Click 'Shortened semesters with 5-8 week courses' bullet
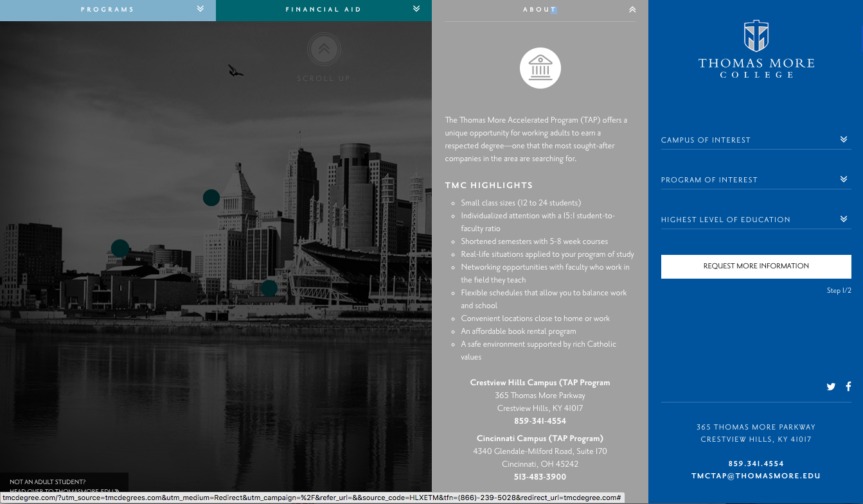863x504 pixels. click(535, 241)
